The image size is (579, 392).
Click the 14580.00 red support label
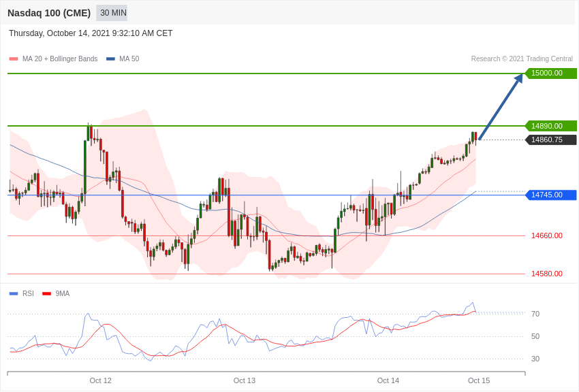(x=547, y=274)
